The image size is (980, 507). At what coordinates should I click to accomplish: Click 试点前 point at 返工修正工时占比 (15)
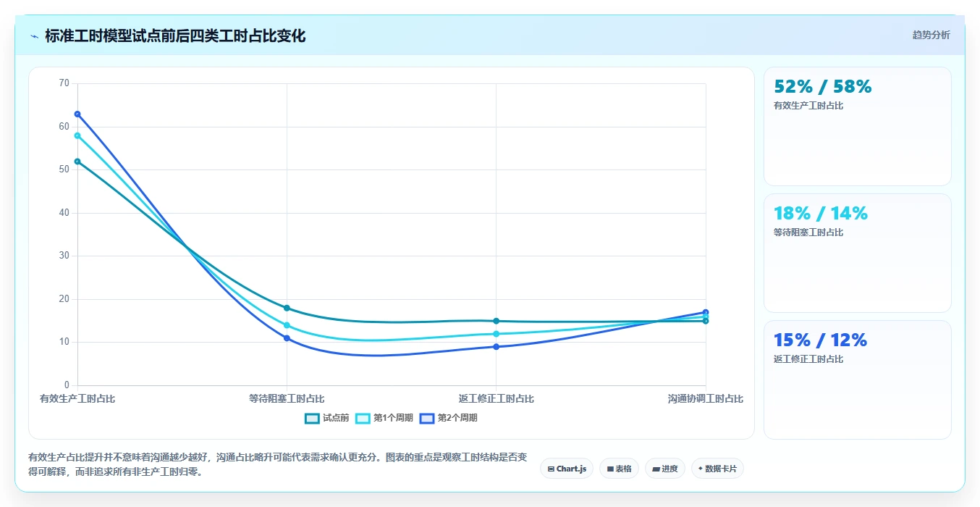coord(496,321)
